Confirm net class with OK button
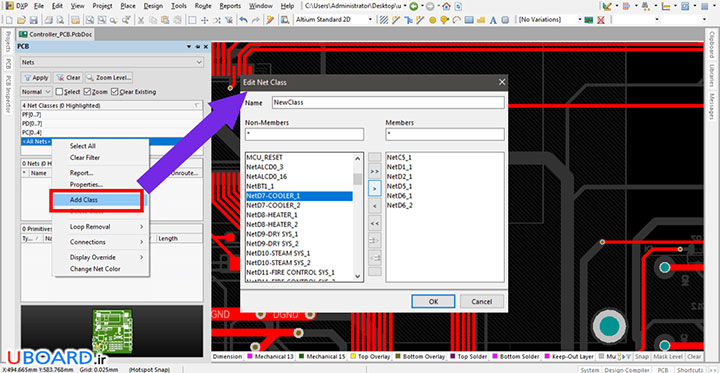 [433, 302]
